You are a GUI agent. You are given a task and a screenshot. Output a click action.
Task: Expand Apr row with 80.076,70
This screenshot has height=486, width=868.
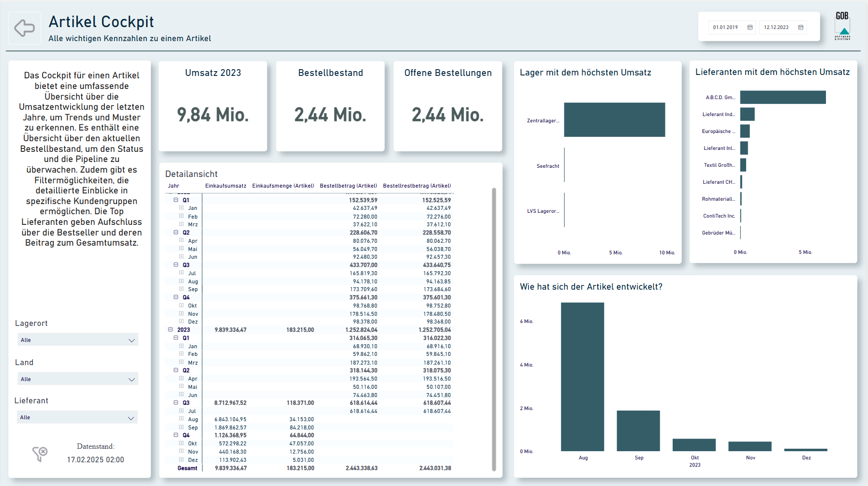tap(181, 240)
